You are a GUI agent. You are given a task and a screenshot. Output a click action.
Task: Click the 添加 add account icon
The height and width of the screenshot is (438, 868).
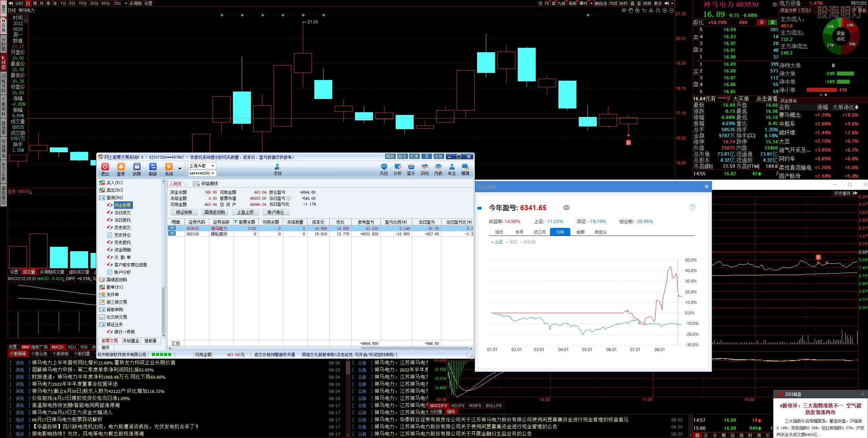(x=278, y=169)
